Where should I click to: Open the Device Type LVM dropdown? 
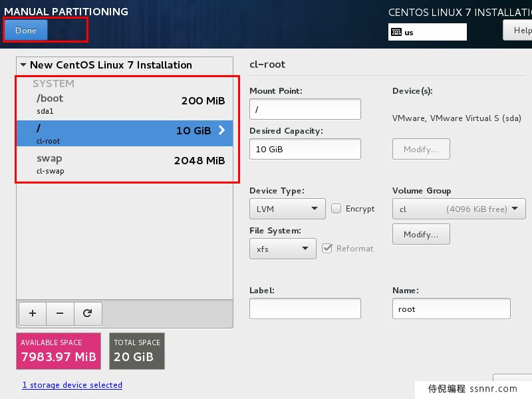(x=287, y=209)
